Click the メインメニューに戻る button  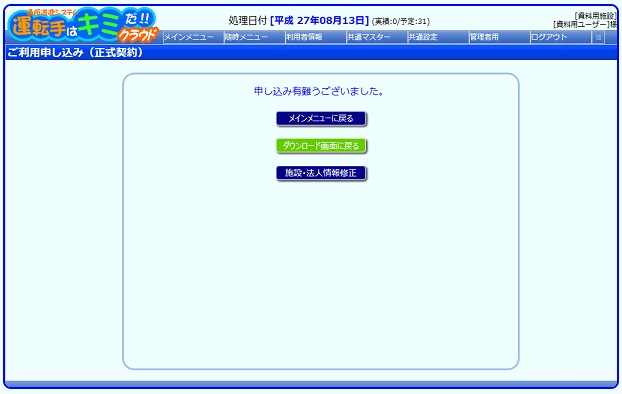[x=321, y=118]
